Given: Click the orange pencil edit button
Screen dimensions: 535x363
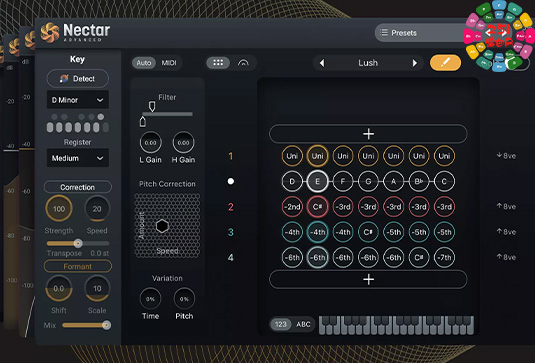Looking at the screenshot, I should pos(445,63).
